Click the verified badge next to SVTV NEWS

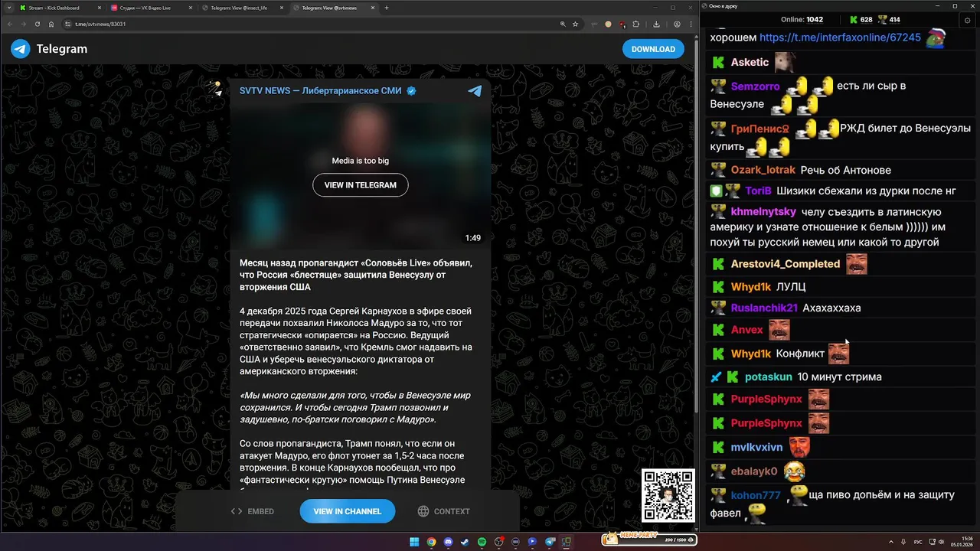[411, 90]
